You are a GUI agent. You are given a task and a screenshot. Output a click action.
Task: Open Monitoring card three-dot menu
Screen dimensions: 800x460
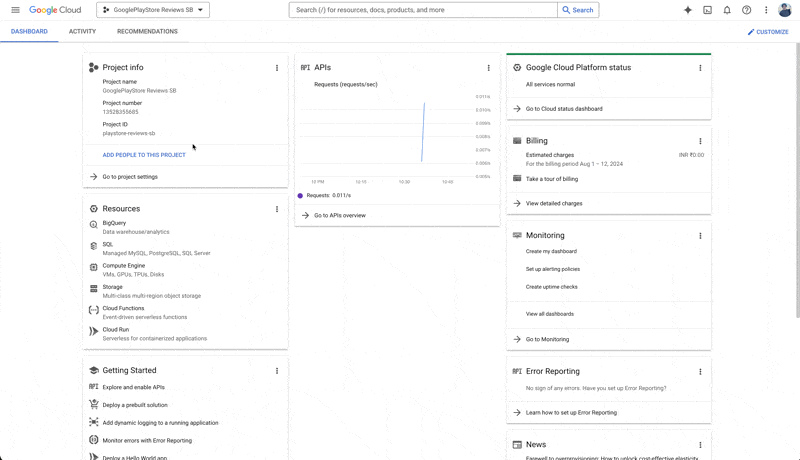[700, 236]
